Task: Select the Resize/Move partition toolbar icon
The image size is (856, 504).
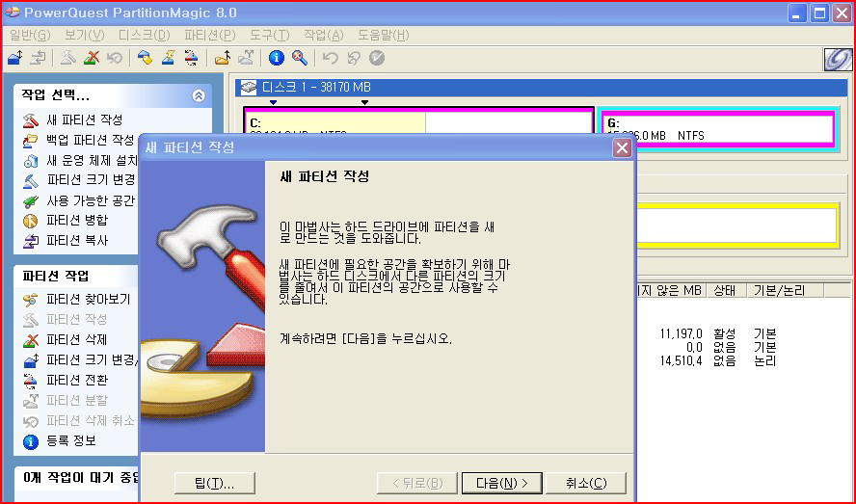Action: click(15, 57)
